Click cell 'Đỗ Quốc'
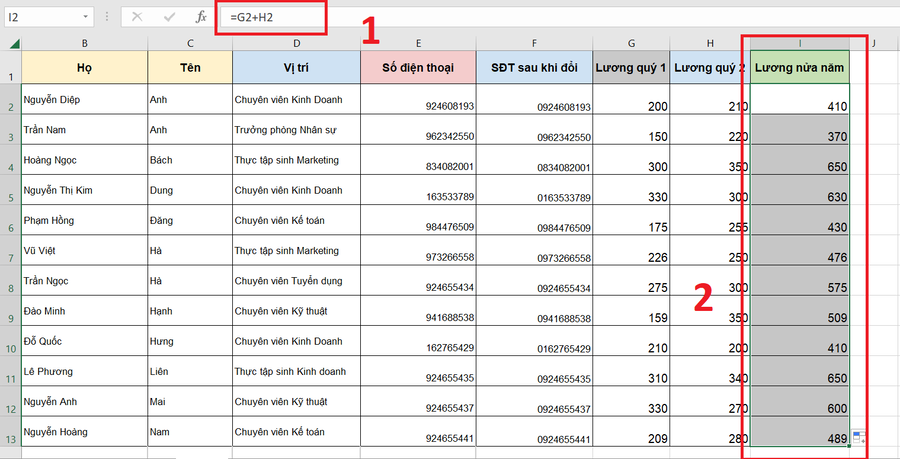This screenshot has width=900, height=459. coord(84,341)
